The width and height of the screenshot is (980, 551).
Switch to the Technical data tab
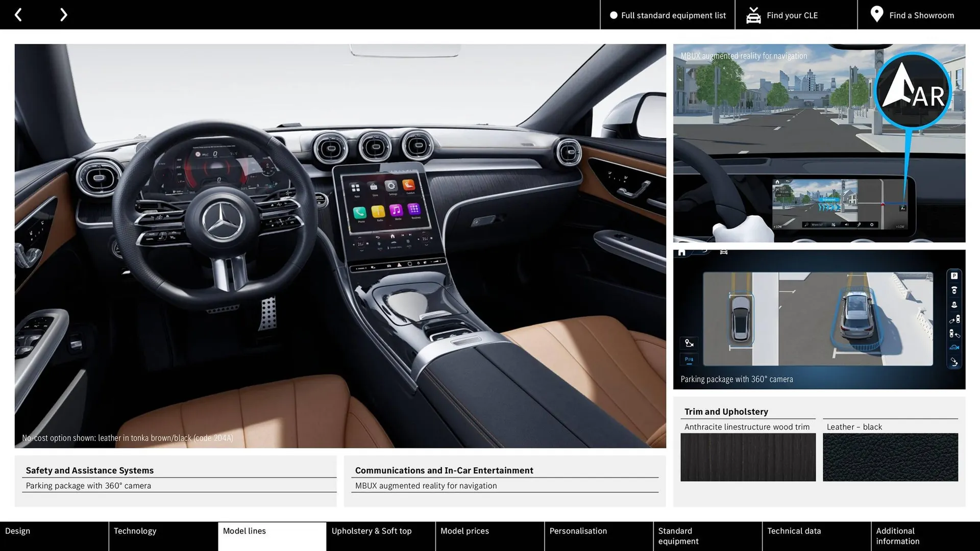[794, 531]
